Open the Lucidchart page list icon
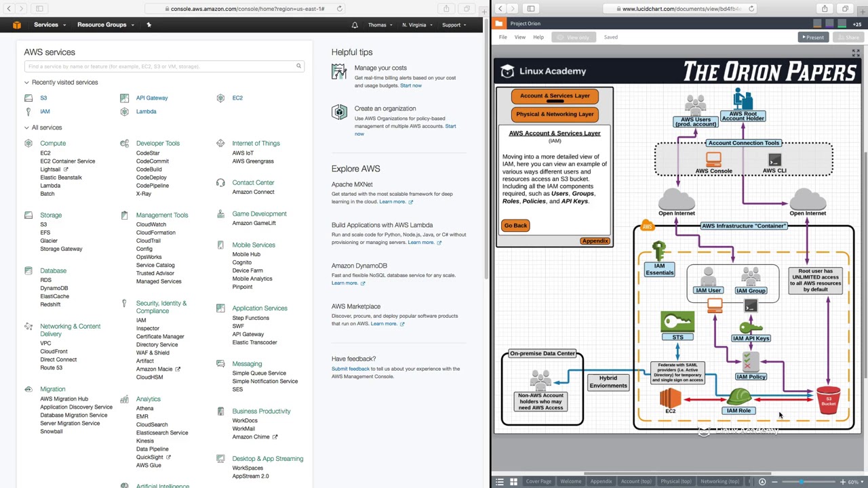Viewport: 868px width, 488px height. point(500,482)
